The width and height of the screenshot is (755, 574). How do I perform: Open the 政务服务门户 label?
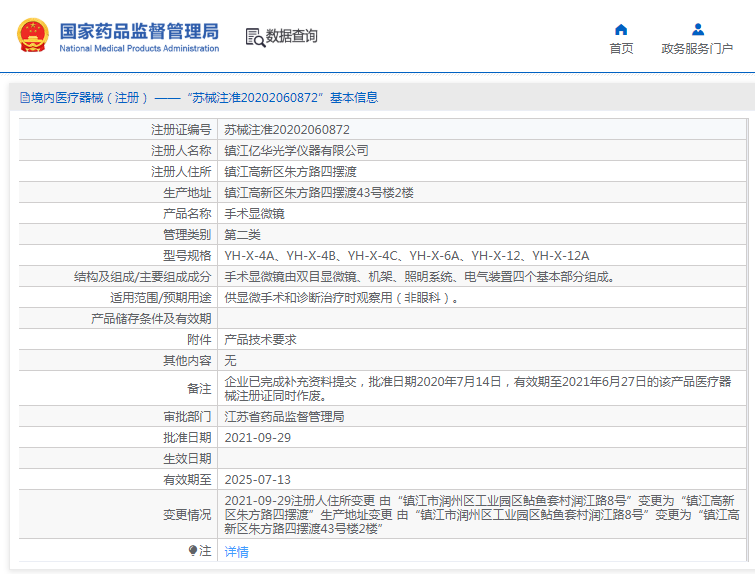(x=697, y=49)
